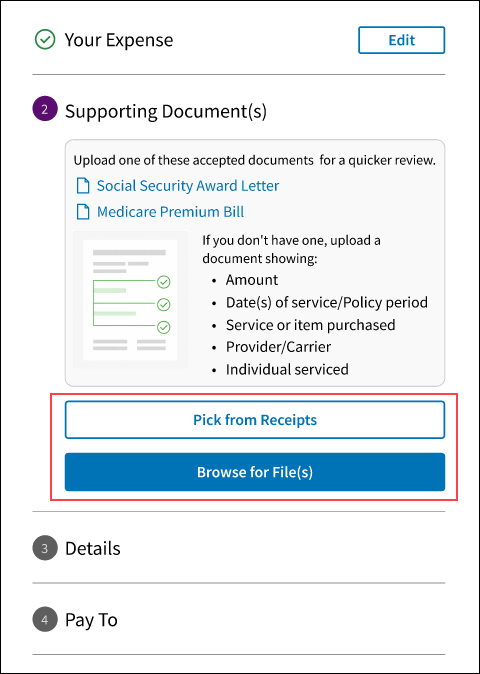Click the document icon beside Medicare Premium Bill
The image size is (480, 674).
(x=83, y=212)
